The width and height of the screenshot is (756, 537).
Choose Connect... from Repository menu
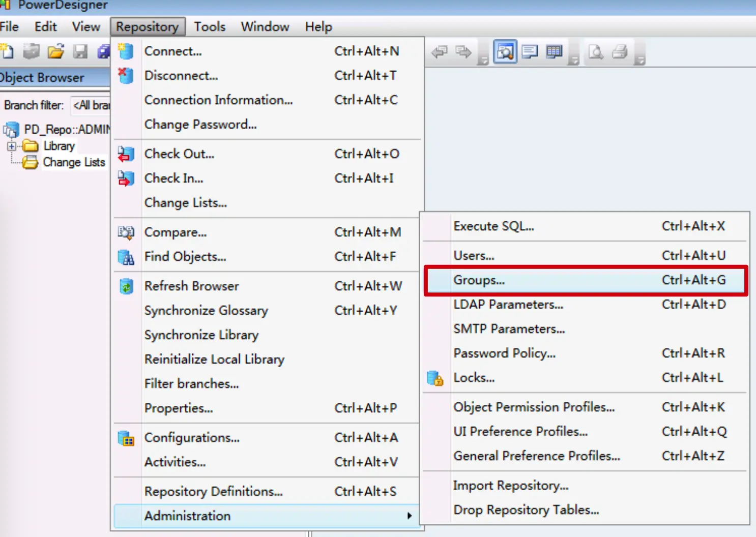tap(268, 51)
